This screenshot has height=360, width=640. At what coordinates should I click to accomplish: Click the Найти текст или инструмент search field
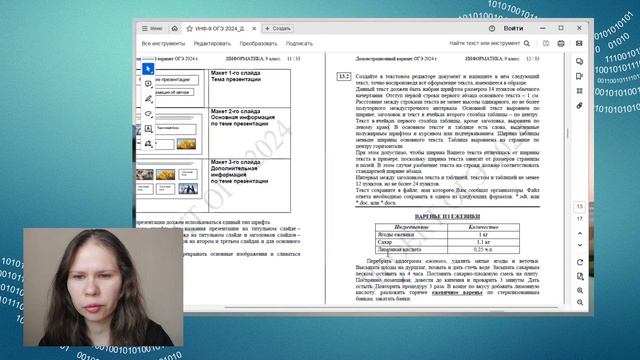point(484,43)
